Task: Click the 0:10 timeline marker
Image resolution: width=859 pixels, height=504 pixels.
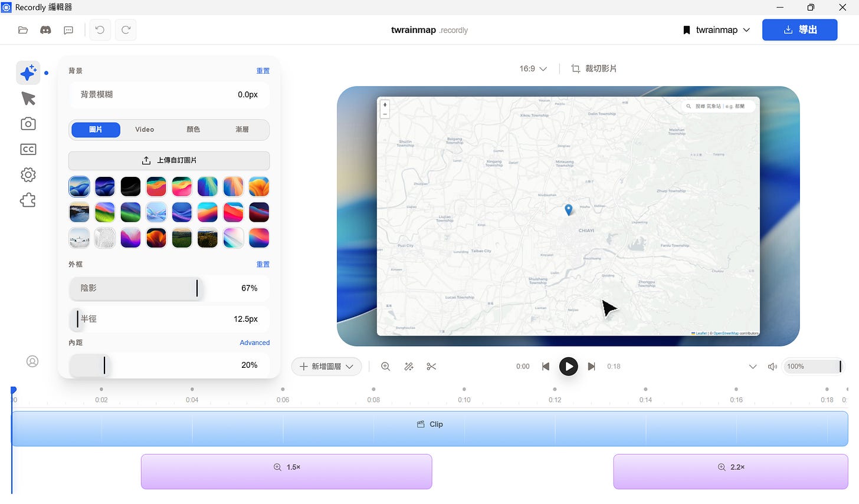Action: 464,400
